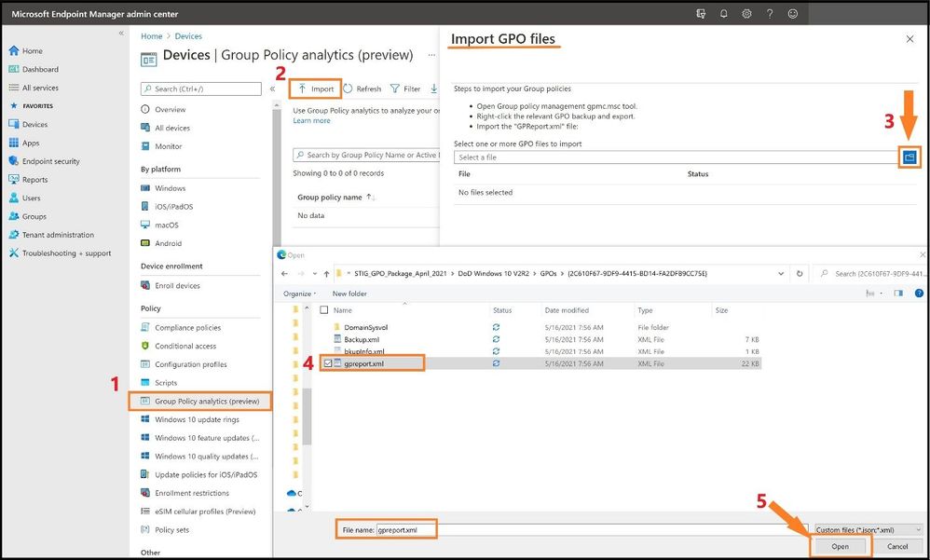The height and width of the screenshot is (560, 930).
Task: Refresh the folder in Open dialog
Action: [x=800, y=274]
